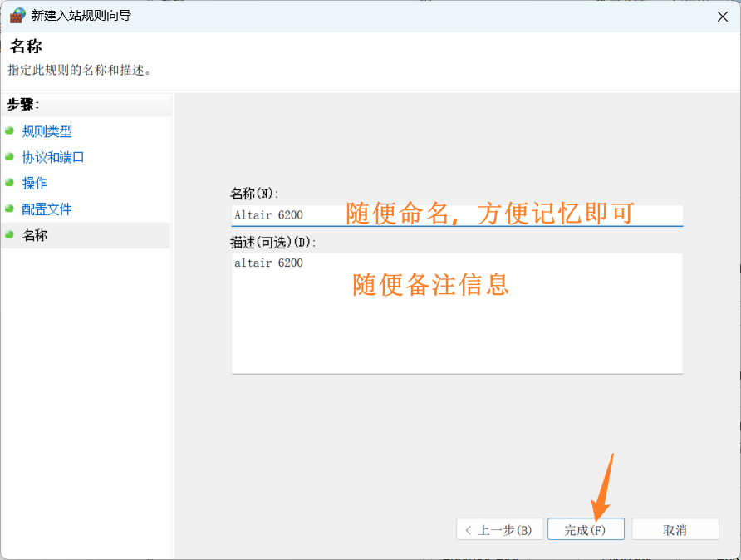Focus the description box with altair 6200
Image resolution: width=741 pixels, height=560 pixels.
click(x=457, y=312)
